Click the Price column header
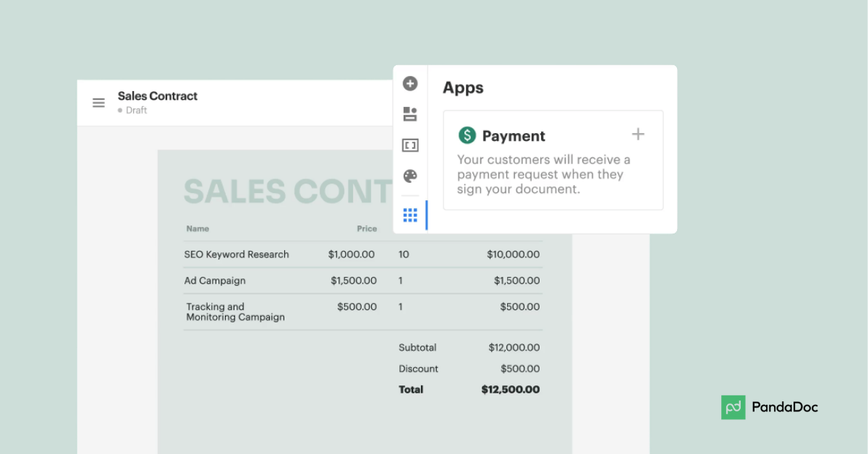The image size is (868, 454). coord(367,228)
